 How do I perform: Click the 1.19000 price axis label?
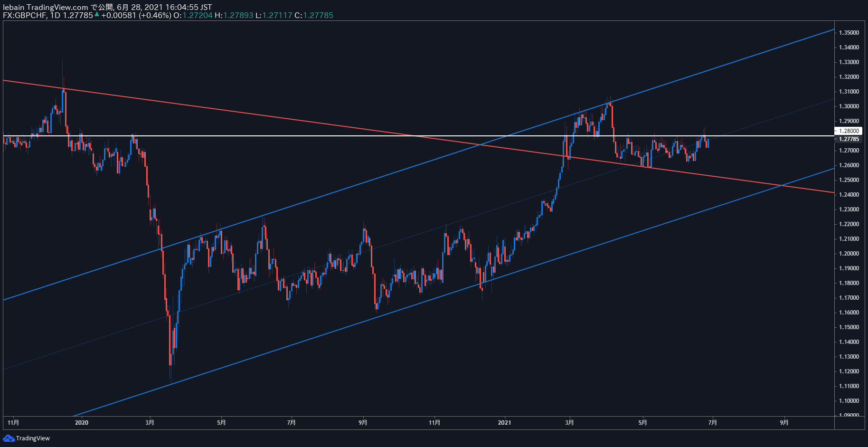849,268
